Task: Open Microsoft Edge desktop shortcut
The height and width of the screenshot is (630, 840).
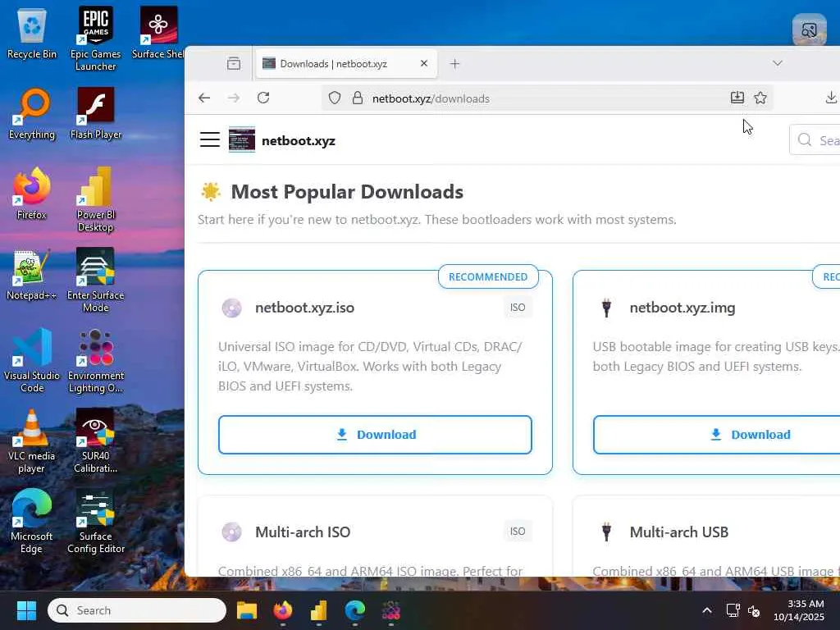Action: tap(32, 521)
